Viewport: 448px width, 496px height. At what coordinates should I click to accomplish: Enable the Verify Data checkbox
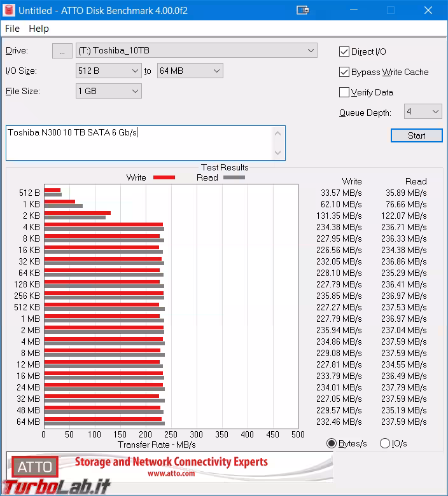click(x=344, y=92)
